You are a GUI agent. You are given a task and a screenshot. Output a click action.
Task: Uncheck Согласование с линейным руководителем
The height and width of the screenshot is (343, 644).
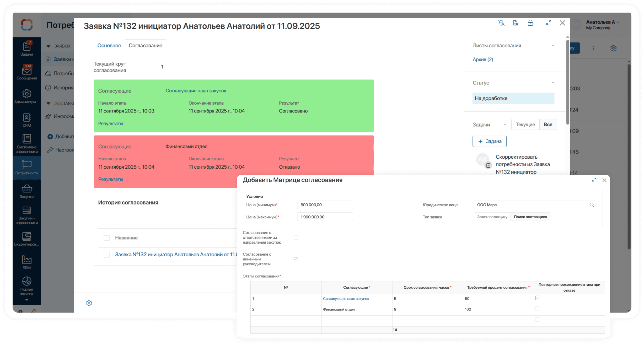click(296, 259)
